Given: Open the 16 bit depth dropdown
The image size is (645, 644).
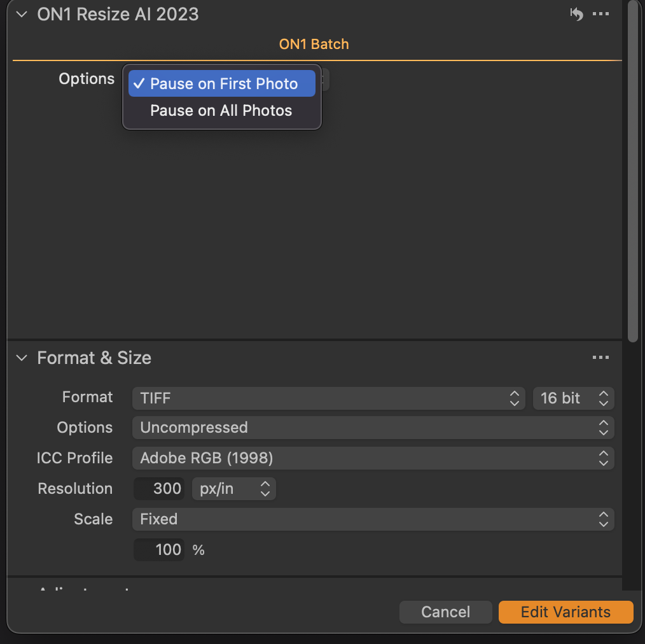Looking at the screenshot, I should [x=573, y=398].
